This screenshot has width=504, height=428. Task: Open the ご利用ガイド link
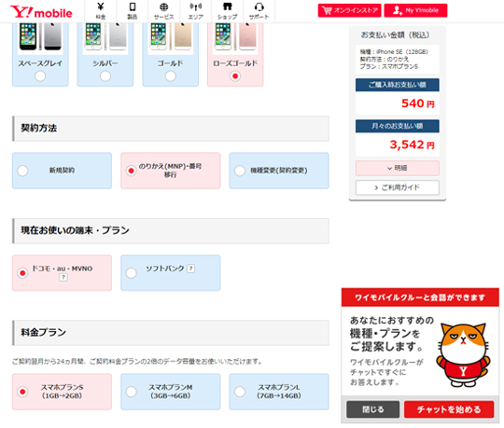click(398, 187)
